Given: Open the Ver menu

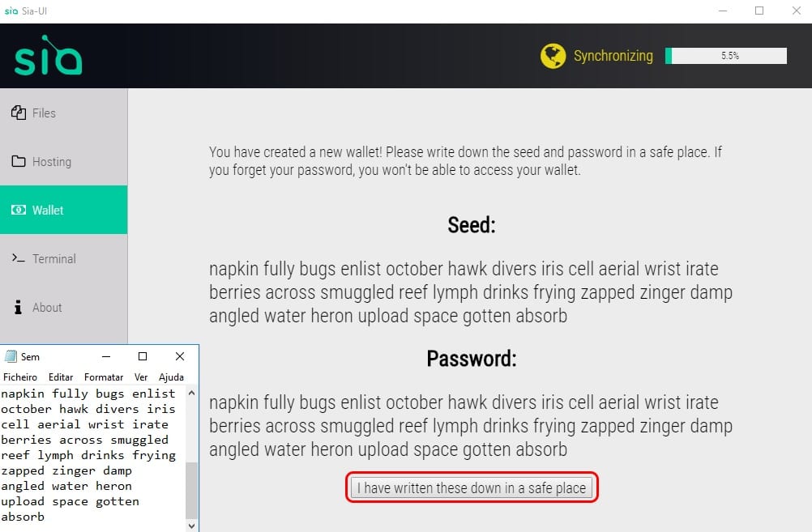Looking at the screenshot, I should pyautogui.click(x=141, y=377).
